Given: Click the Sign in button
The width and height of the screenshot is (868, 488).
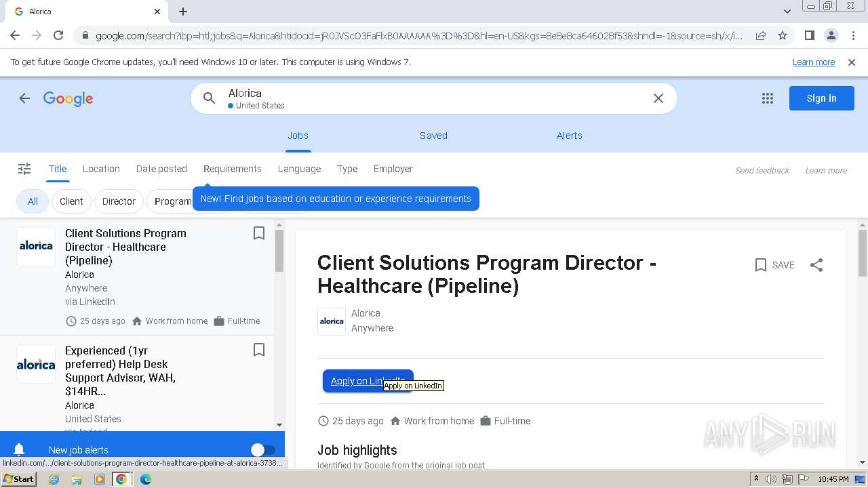Looking at the screenshot, I should pyautogui.click(x=822, y=98).
